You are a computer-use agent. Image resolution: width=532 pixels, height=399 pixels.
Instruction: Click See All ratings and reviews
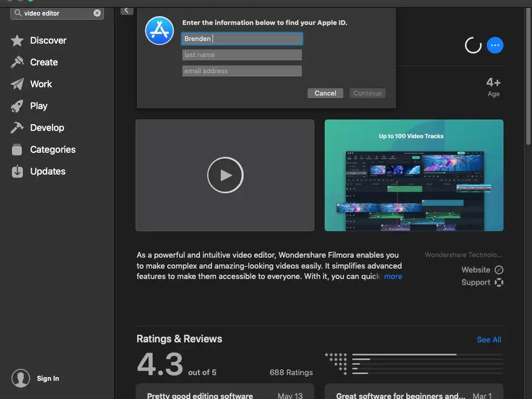pyautogui.click(x=489, y=340)
